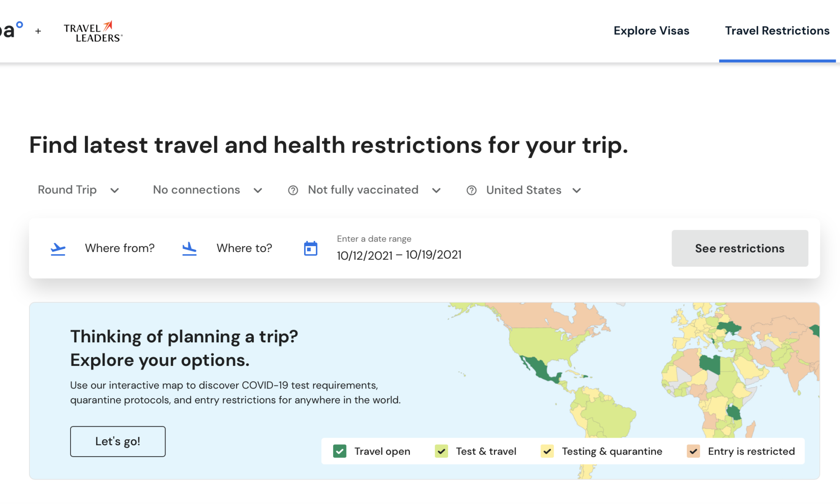
Task: Click the Where from? input field
Action: click(120, 248)
